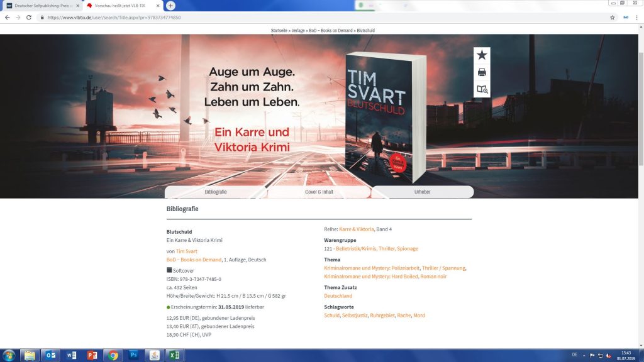The height and width of the screenshot is (362, 644).
Task: Click the publication date 31.05.2019
Action: click(x=231, y=307)
